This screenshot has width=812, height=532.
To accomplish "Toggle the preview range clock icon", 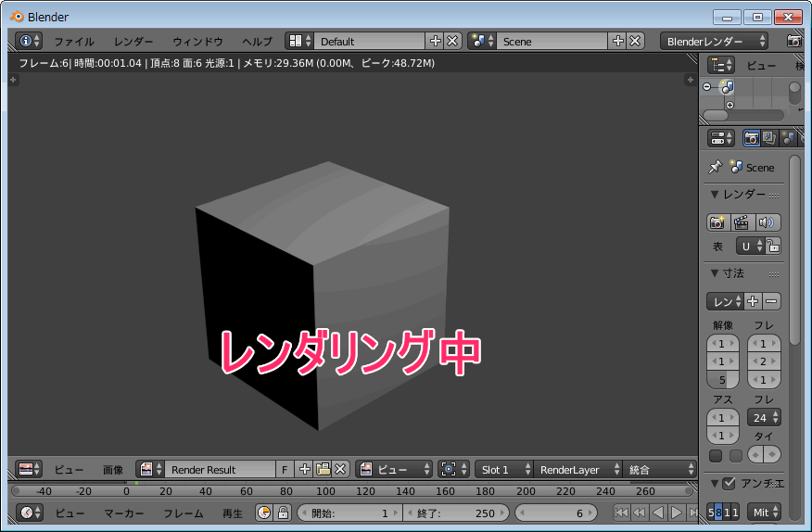I will coord(264,513).
